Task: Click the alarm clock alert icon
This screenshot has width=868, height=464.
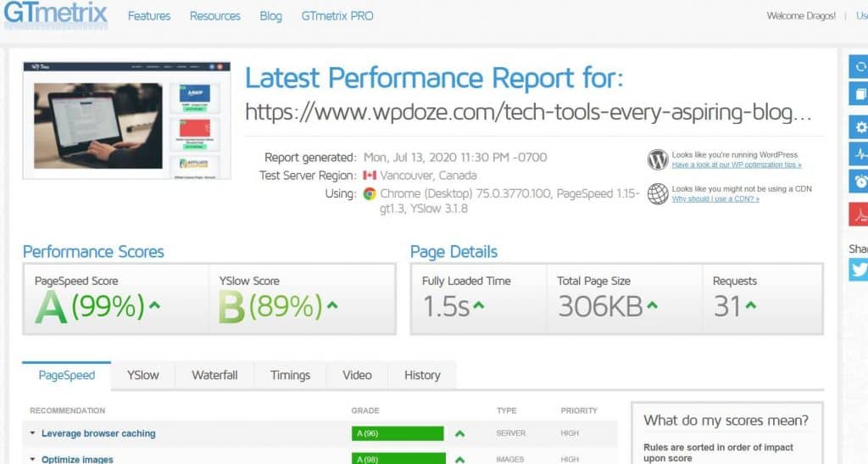Action: [x=860, y=181]
